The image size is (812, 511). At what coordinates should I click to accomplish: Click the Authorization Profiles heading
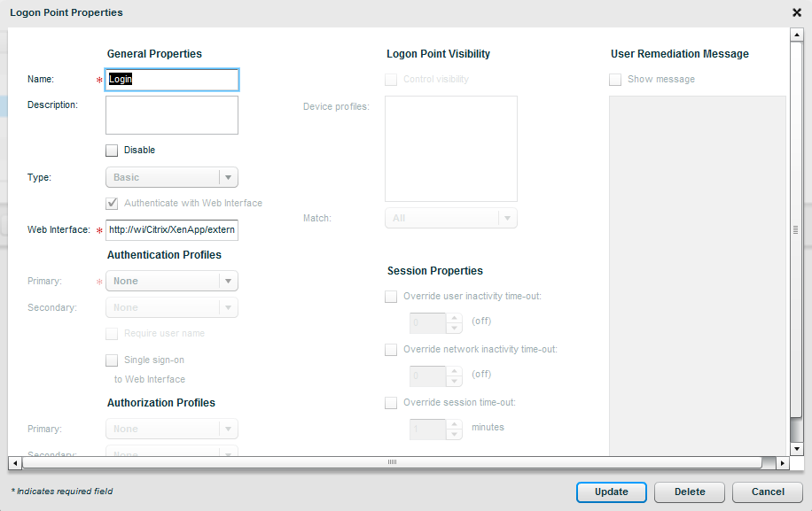pyautogui.click(x=161, y=402)
